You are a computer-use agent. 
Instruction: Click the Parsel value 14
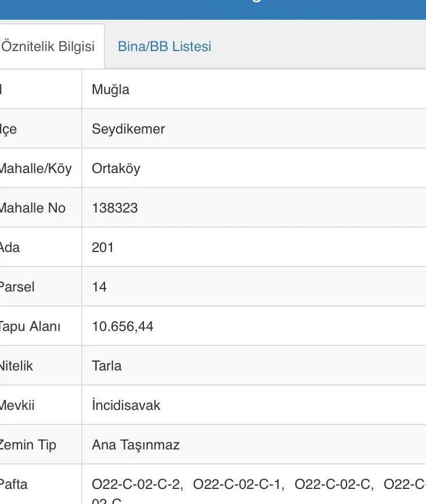(x=99, y=287)
